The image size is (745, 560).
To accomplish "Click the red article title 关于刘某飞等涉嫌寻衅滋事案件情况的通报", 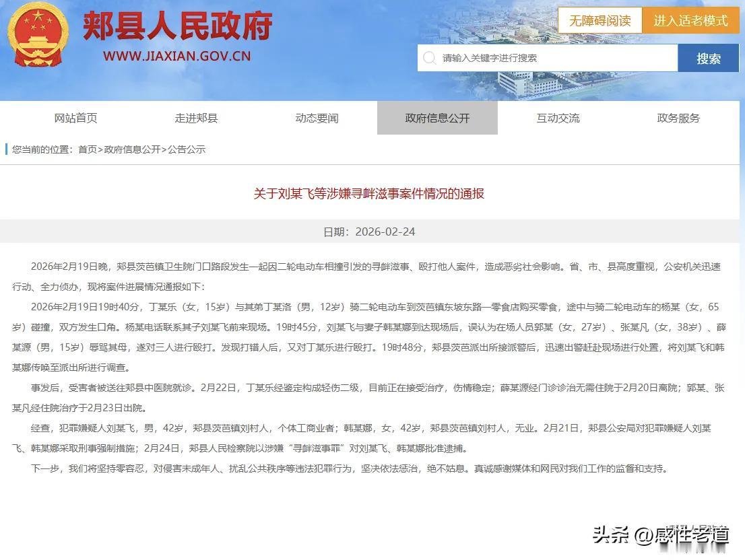I will click(x=368, y=194).
